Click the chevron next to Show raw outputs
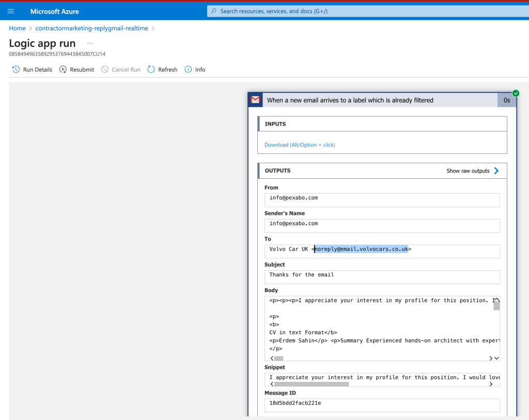The image size is (529, 420). [x=496, y=170]
